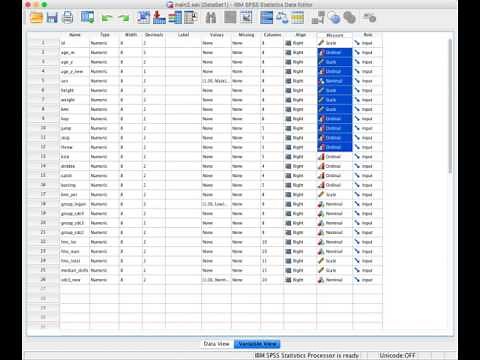The width and height of the screenshot is (480, 360).
Task: Click the gray circles Show all variables icon
Action: (349, 18)
